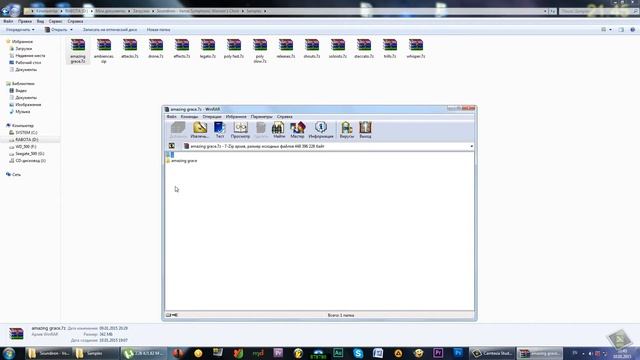Open Explorer Сервис menu
640x360 pixels.
point(56,21)
